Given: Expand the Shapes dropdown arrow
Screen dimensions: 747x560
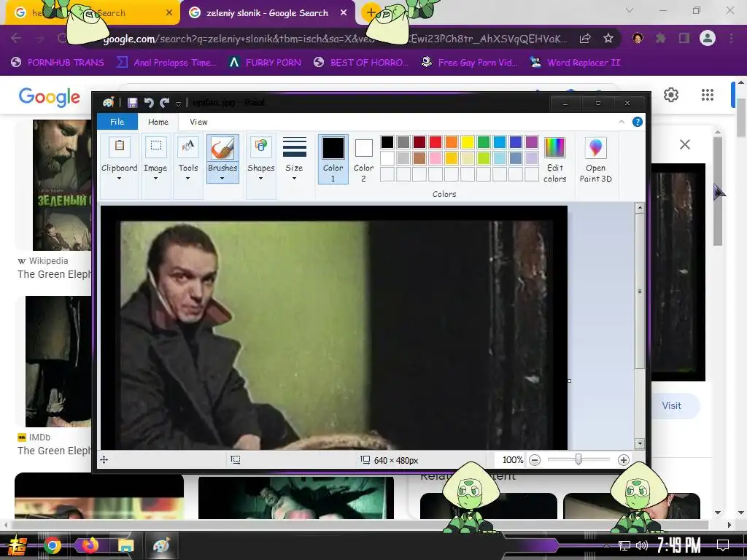Looking at the screenshot, I should [260, 179].
